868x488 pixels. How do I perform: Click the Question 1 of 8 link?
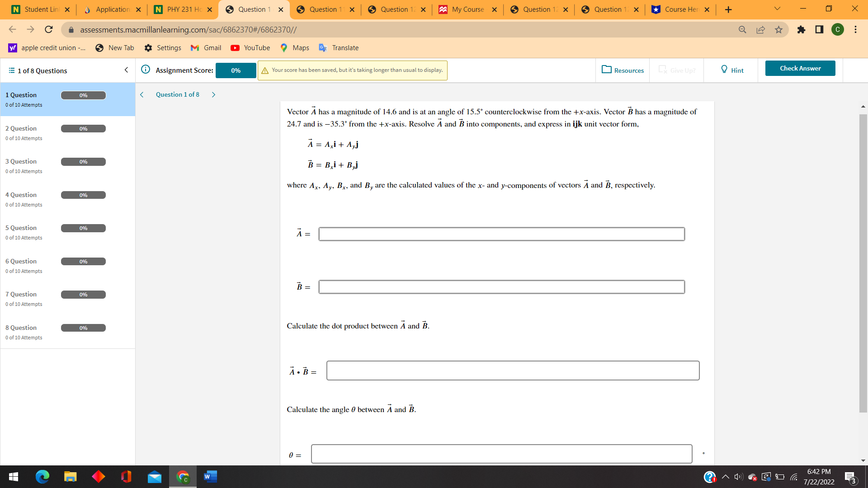(177, 94)
